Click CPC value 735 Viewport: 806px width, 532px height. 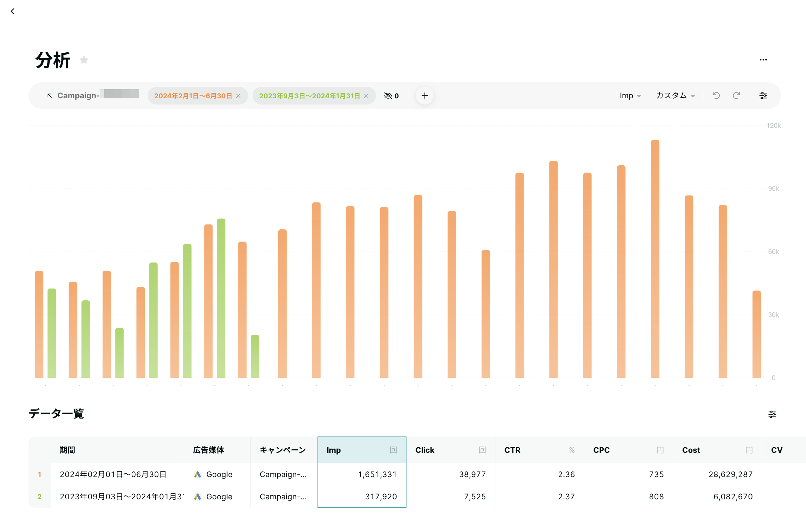[657, 474]
